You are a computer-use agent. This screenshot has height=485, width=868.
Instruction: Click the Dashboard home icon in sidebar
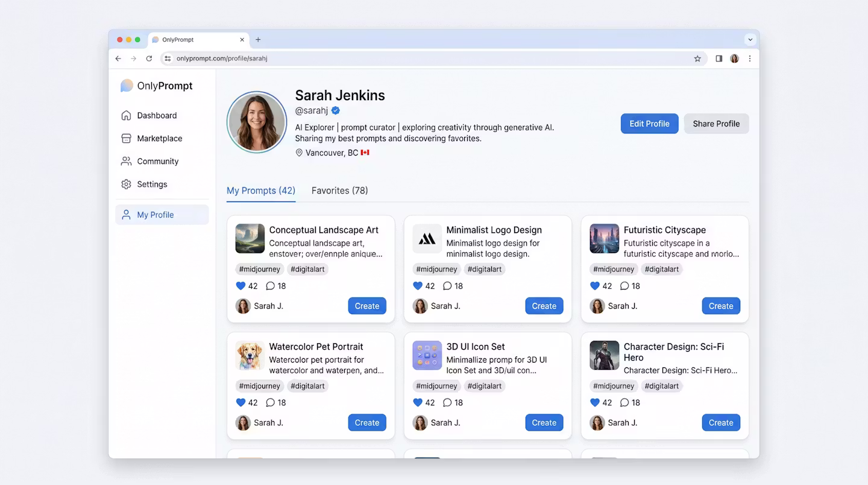pyautogui.click(x=126, y=115)
